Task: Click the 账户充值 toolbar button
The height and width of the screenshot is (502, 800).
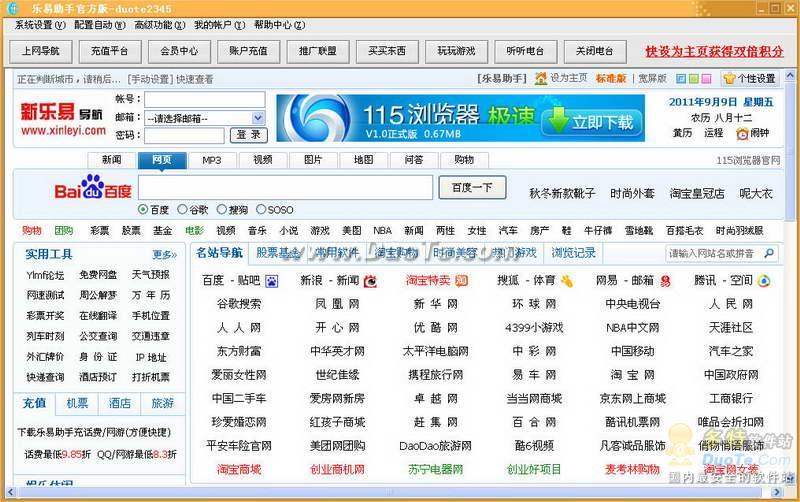Action: (248, 51)
